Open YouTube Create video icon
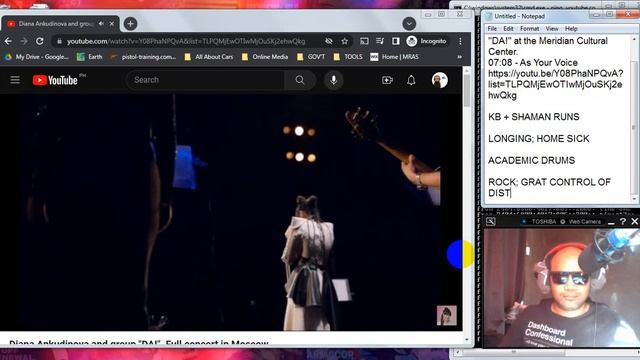The width and height of the screenshot is (640, 360). click(x=387, y=80)
